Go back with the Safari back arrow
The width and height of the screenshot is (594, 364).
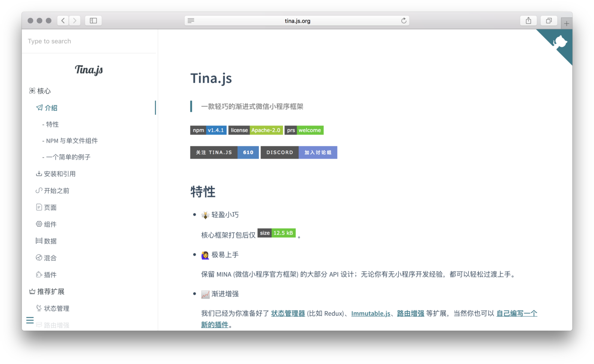coord(63,21)
